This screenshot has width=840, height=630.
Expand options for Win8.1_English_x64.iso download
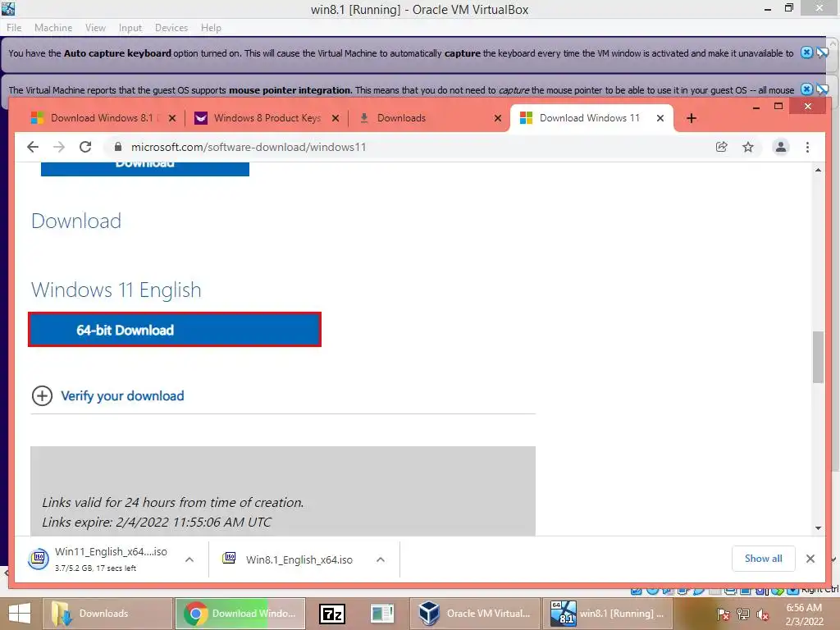[x=381, y=559]
